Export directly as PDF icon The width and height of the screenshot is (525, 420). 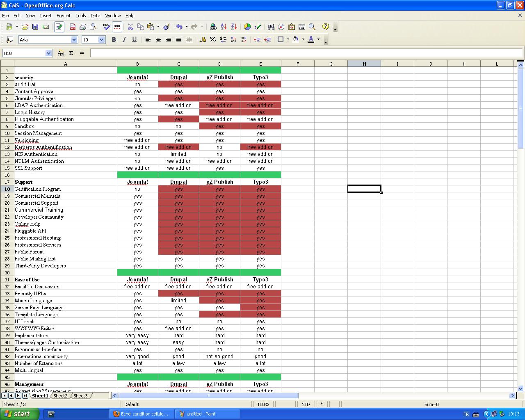[x=73, y=27]
